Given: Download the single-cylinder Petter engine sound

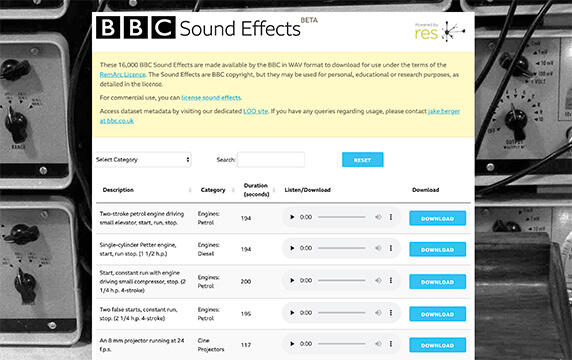Looking at the screenshot, I should (437, 249).
